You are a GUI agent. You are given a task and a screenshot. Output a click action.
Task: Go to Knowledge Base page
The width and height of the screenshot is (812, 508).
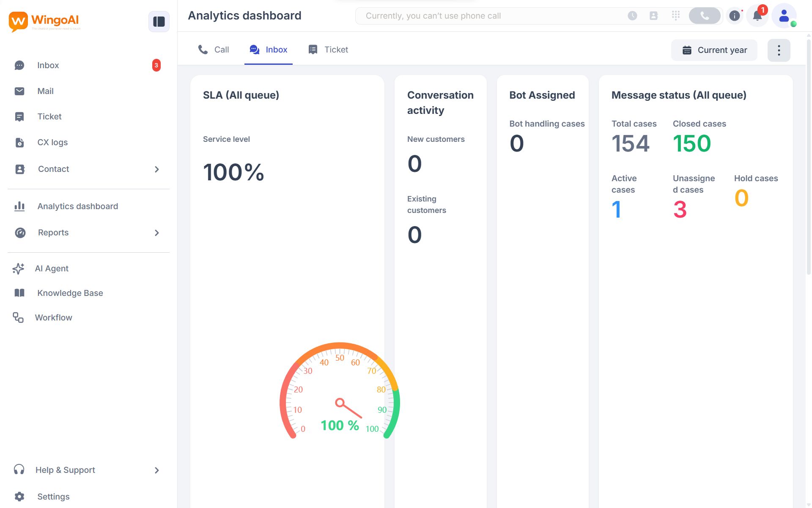[70, 293]
